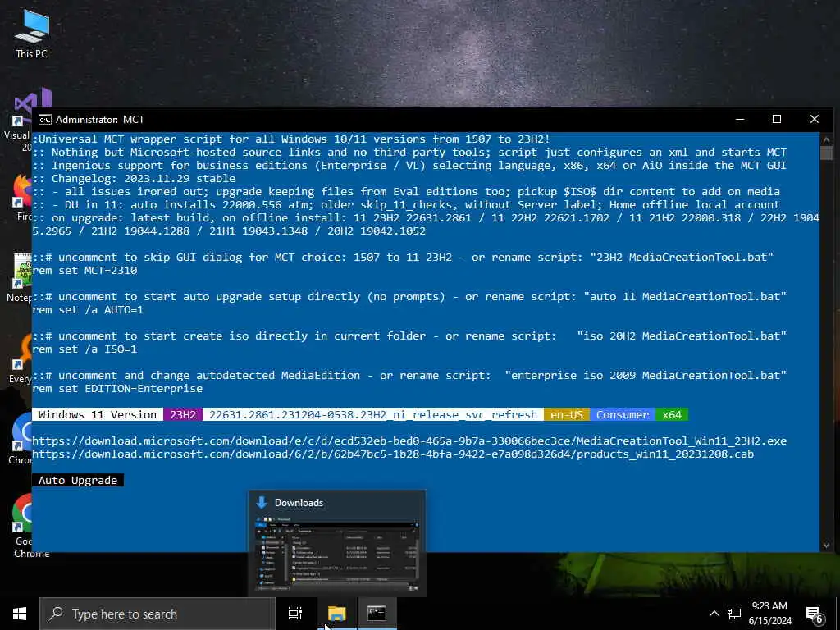
Task: Open the notification center icon
Action: [815, 614]
